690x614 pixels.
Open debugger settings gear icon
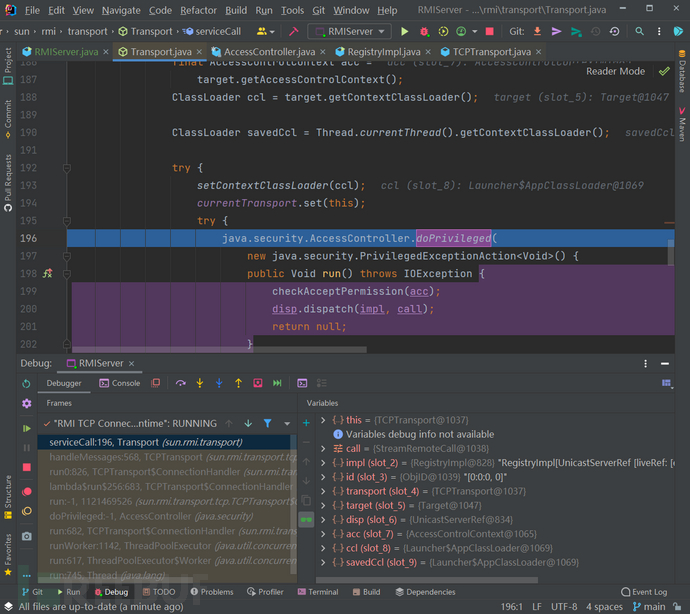[26, 403]
